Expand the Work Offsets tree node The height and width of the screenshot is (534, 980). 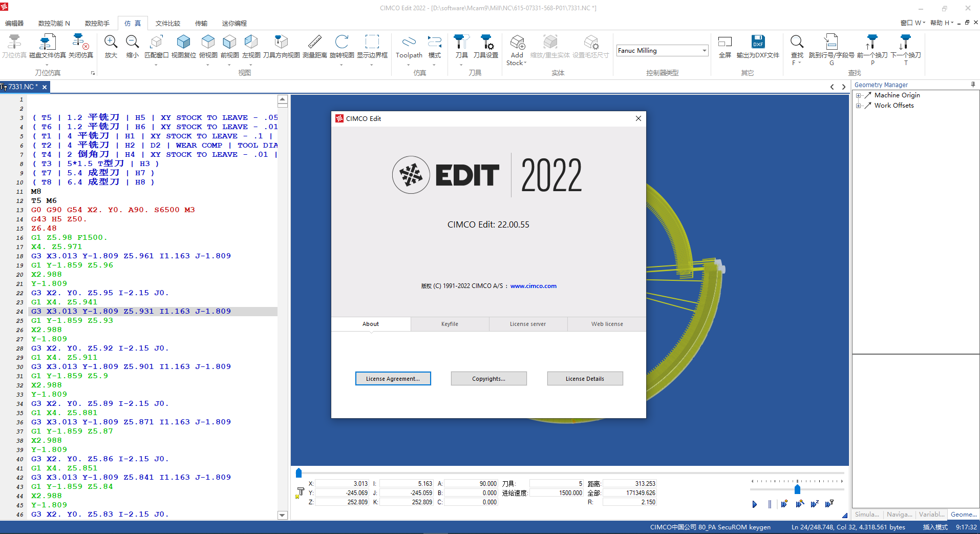(858, 106)
